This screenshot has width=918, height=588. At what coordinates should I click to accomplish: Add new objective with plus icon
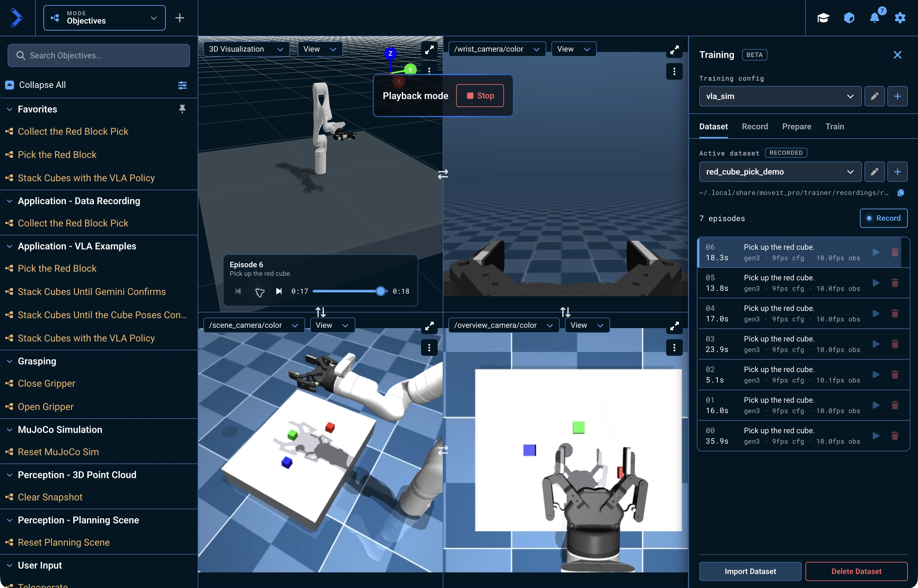tap(179, 18)
